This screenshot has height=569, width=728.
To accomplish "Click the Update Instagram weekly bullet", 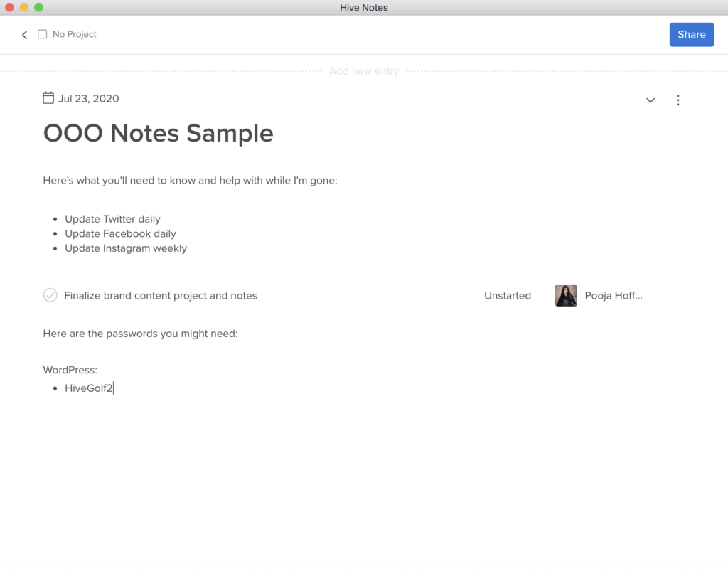I will click(126, 248).
